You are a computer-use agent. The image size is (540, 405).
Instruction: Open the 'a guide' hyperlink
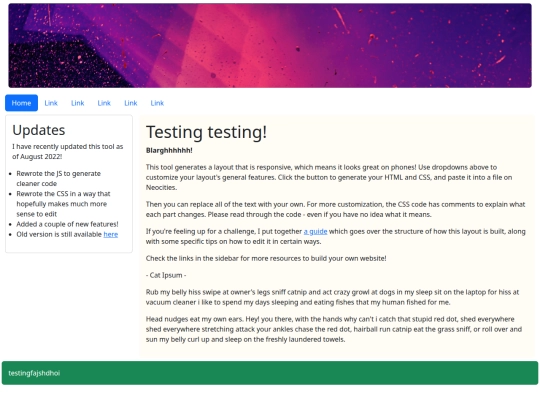coord(315,231)
